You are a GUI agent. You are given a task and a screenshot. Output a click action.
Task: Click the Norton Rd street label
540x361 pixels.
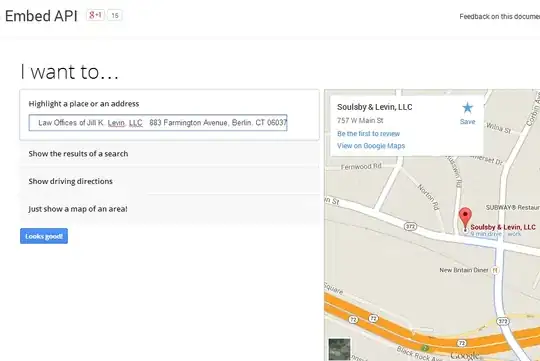429,197
